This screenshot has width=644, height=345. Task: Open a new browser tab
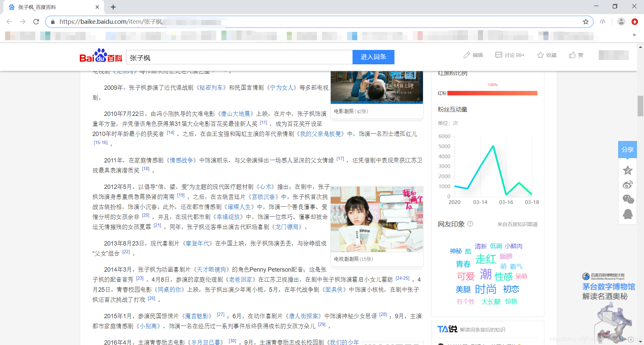point(113,7)
